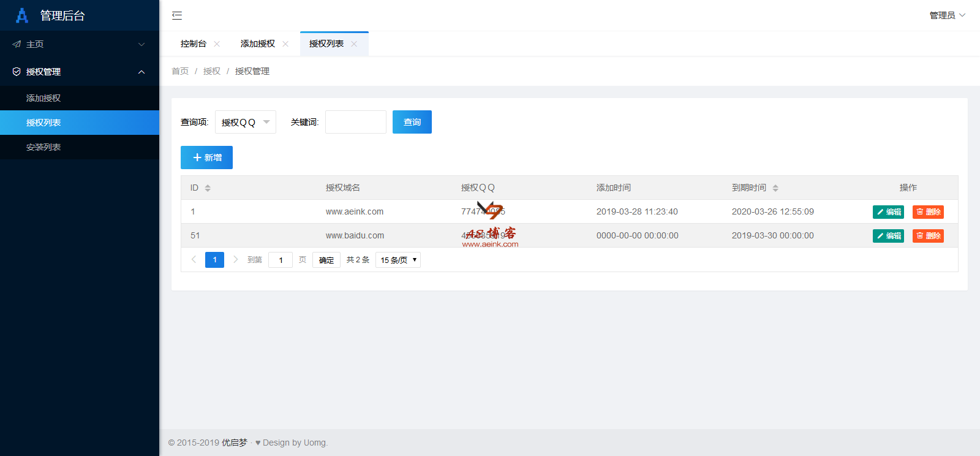Click the 2019-03-30 00:00:00 cell
The width and height of the screenshot is (980, 456).
(773, 235)
